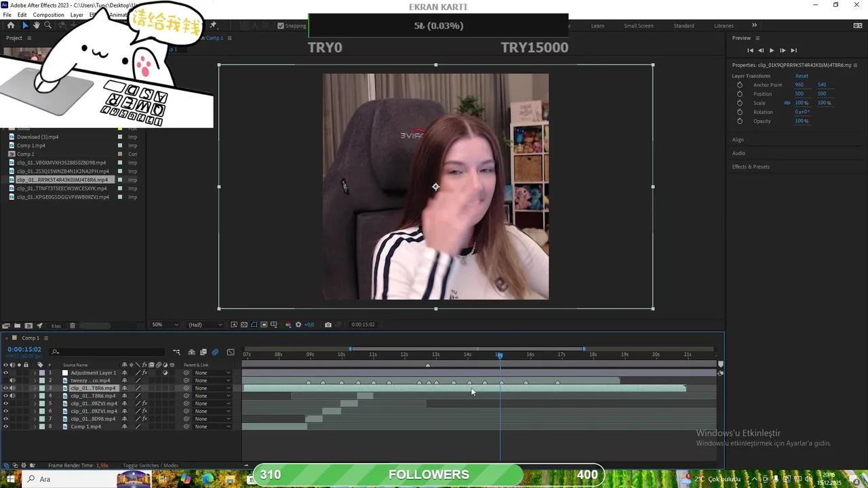Toggle hide shy layers icon
The image size is (868, 488).
192,352
